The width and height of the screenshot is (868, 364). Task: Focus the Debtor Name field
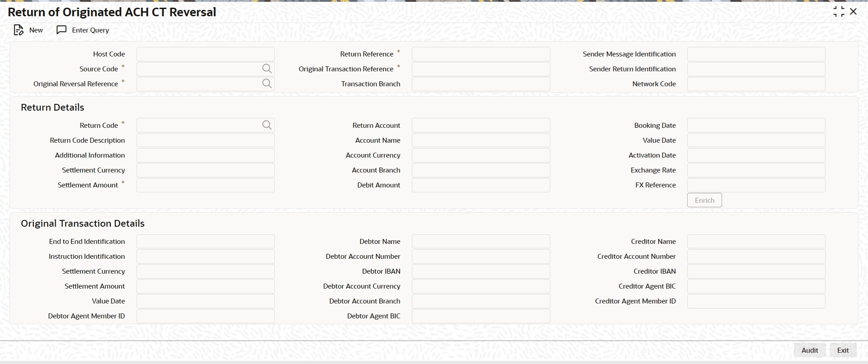click(481, 242)
